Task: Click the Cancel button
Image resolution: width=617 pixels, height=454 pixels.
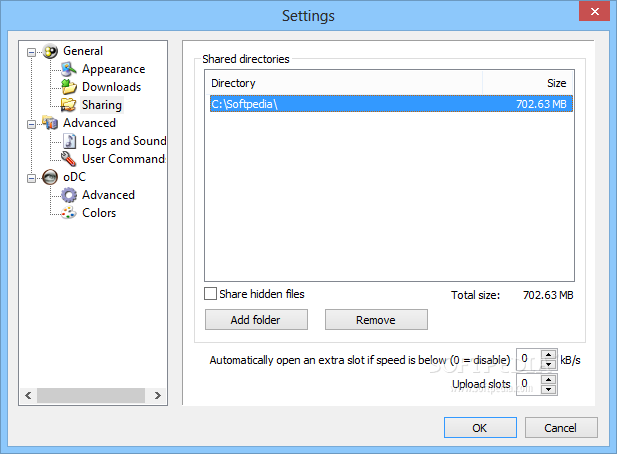Action: click(x=561, y=428)
